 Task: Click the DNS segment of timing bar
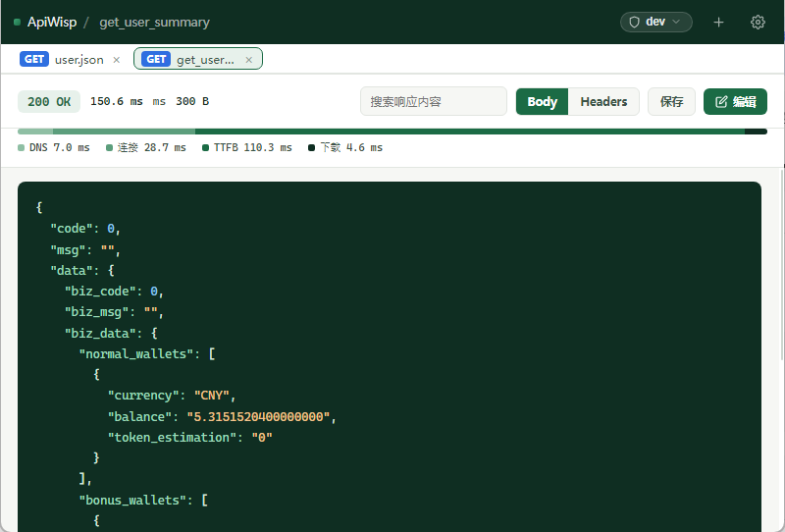pyautogui.click(x=35, y=132)
